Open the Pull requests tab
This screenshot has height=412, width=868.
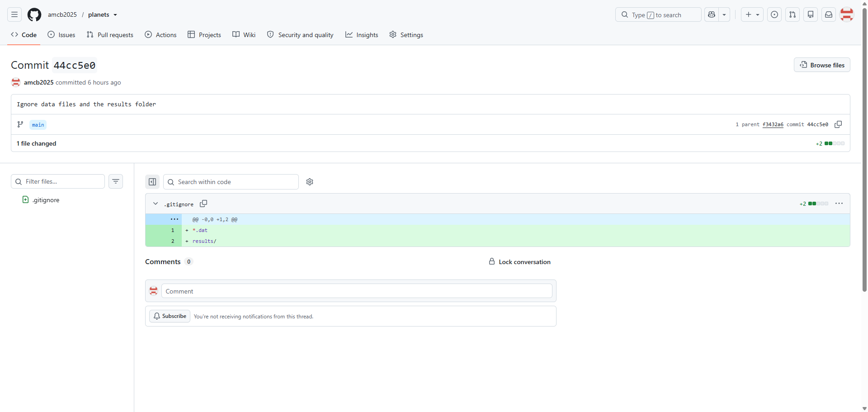click(x=110, y=35)
